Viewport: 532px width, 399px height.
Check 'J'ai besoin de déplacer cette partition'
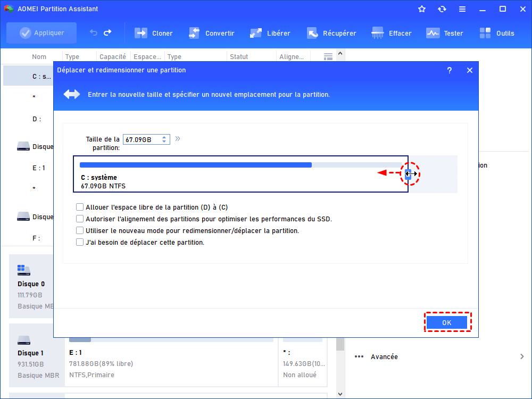[x=80, y=243]
